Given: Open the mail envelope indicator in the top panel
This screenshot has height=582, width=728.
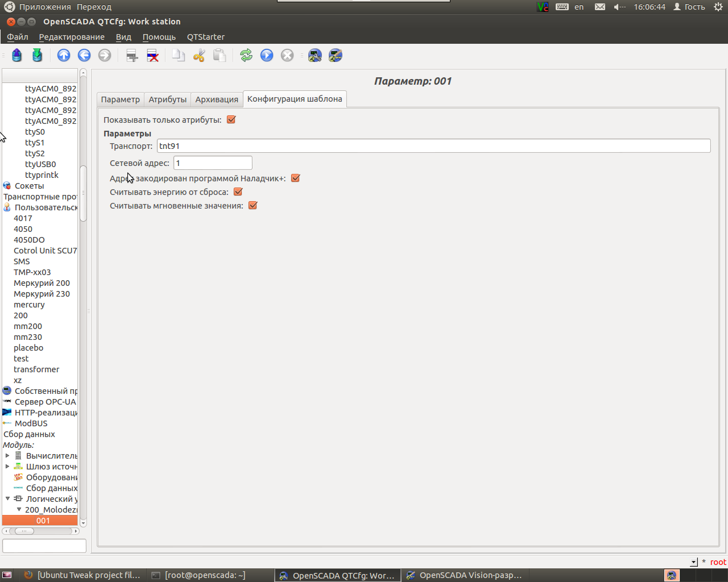Looking at the screenshot, I should tap(600, 7).
